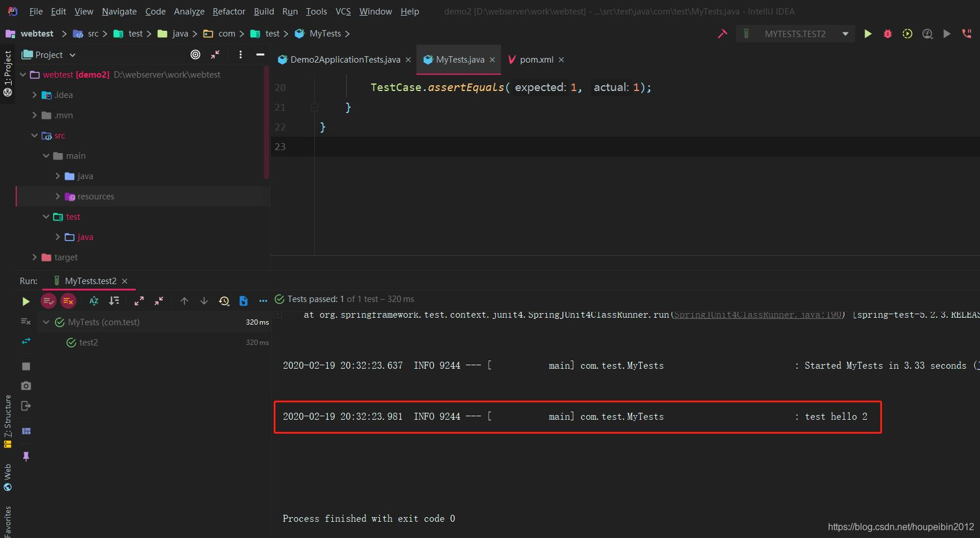Viewport: 980px width, 538px height.
Task: Click the profiler gauge icon
Action: (x=927, y=34)
